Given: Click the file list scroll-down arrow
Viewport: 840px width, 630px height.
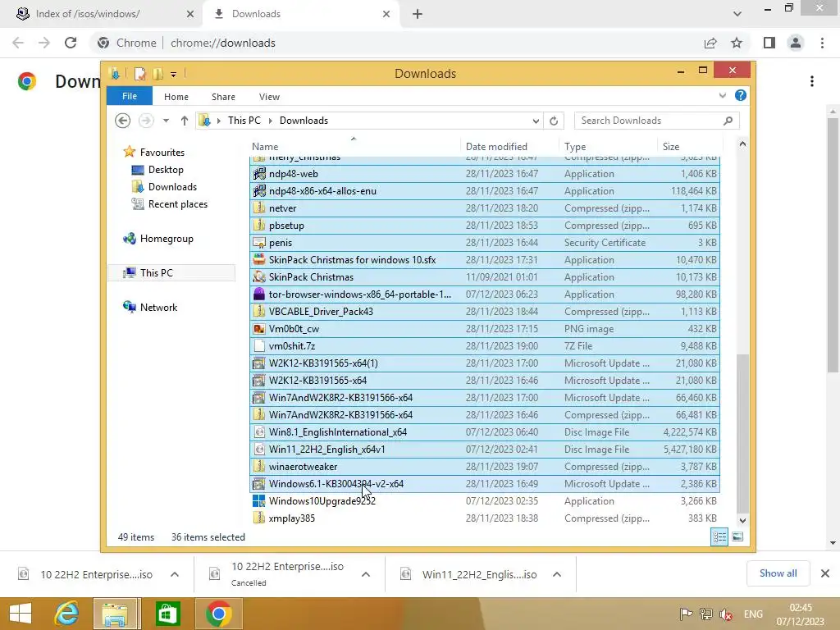Looking at the screenshot, I should pos(742,520).
